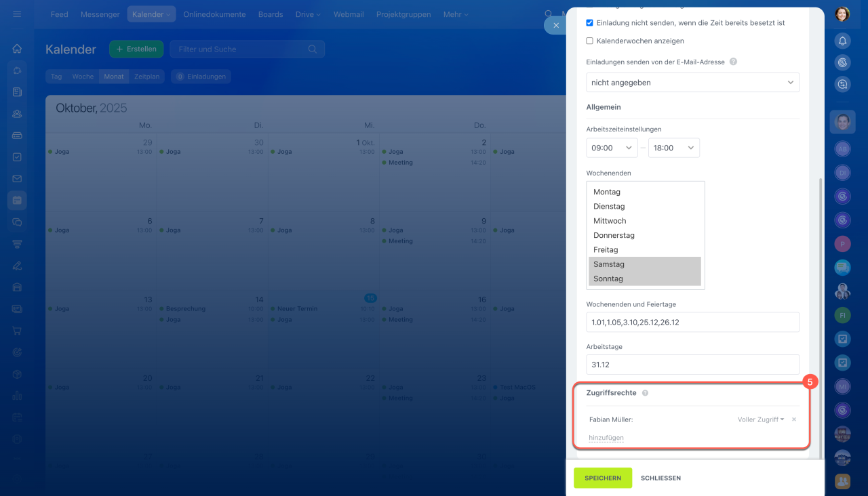
Task: Click help icon next to Zugriffsrechte
Action: (x=645, y=393)
